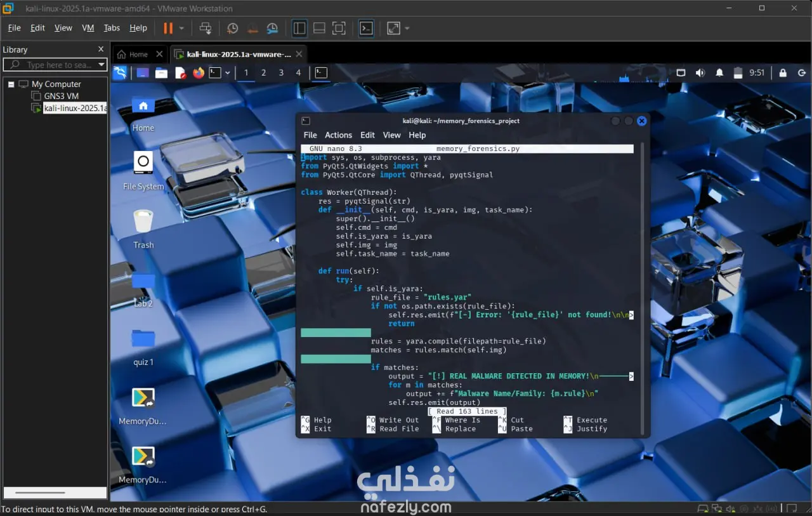Toggle the console view in VMware toolbar
Viewport: 812px width, 516px height.
[x=366, y=28]
